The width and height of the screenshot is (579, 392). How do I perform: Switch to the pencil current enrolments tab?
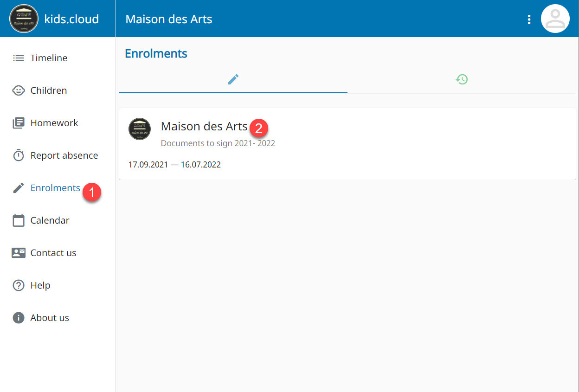233,79
